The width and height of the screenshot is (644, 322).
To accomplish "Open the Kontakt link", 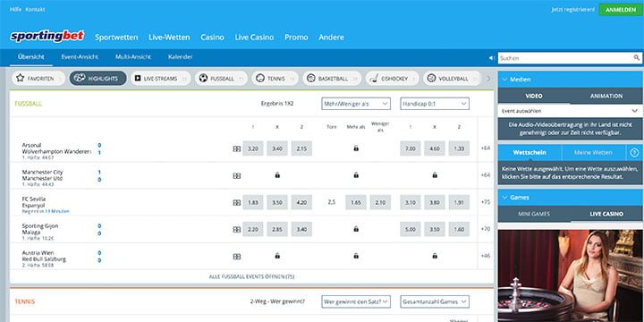I will [35, 10].
